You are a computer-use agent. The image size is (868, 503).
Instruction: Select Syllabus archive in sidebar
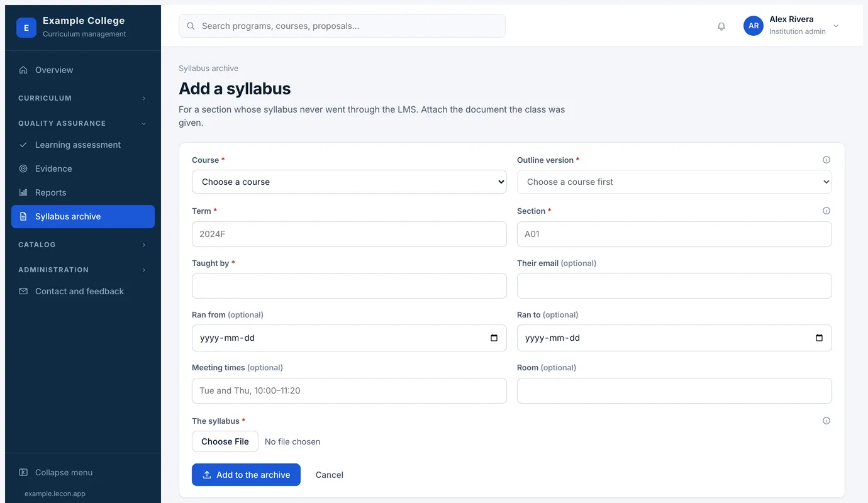coord(82,216)
